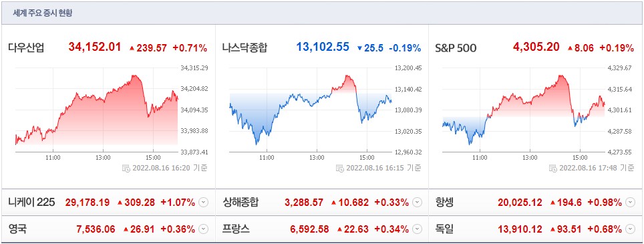644x244 pixels.
Task: Click the clock icon under 다우산업 chart
Action: tap(126, 168)
